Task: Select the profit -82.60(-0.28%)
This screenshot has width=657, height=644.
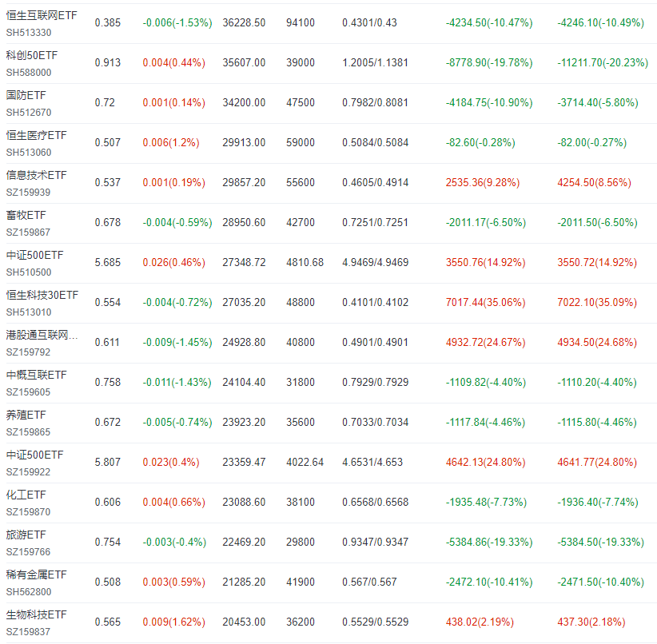Action: click(x=480, y=143)
